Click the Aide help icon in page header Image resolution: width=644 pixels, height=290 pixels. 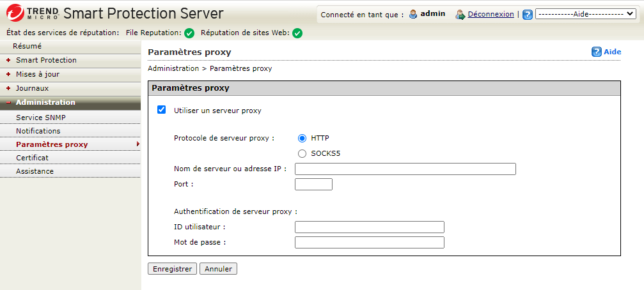click(597, 52)
